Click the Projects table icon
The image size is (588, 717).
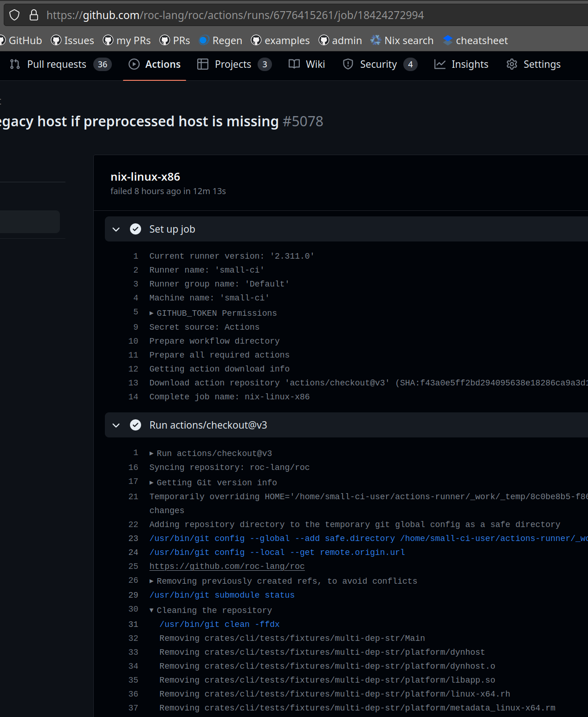pyautogui.click(x=203, y=64)
